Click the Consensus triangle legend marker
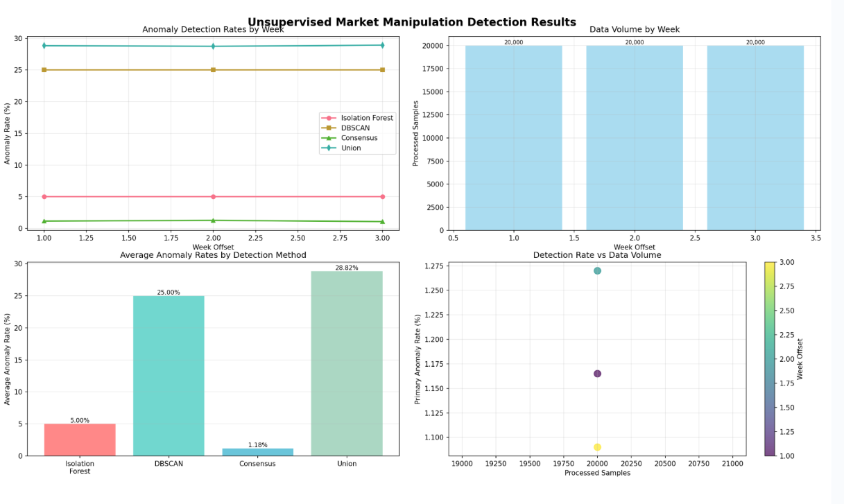Screen dimensions: 844x504 (329, 138)
